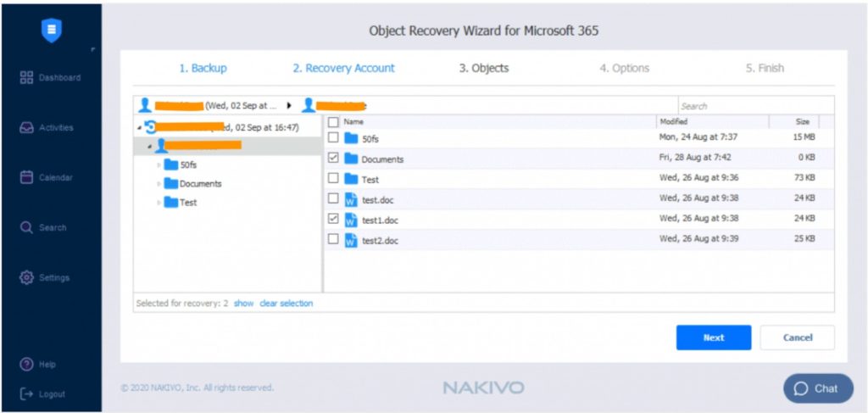This screenshot has height=413, width=868.
Task: Uncheck the test1.doc checkbox
Action: click(333, 219)
